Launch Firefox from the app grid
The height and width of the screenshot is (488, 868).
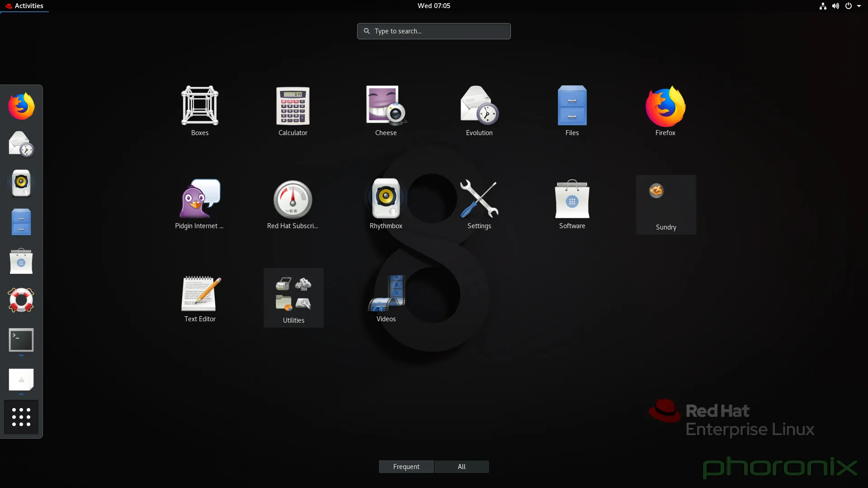pyautogui.click(x=665, y=111)
